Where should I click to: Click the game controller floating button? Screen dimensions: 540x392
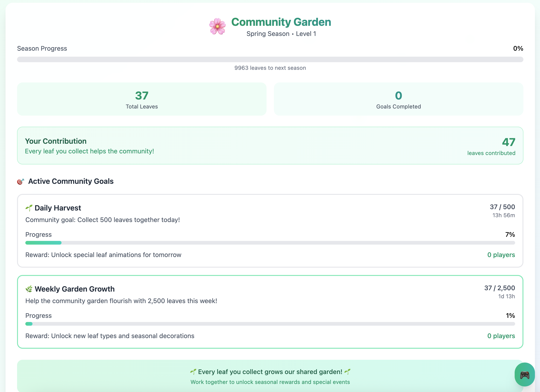pos(525,374)
